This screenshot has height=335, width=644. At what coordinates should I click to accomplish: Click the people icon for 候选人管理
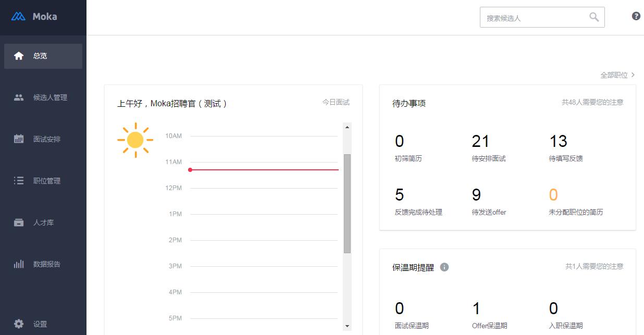(x=19, y=97)
